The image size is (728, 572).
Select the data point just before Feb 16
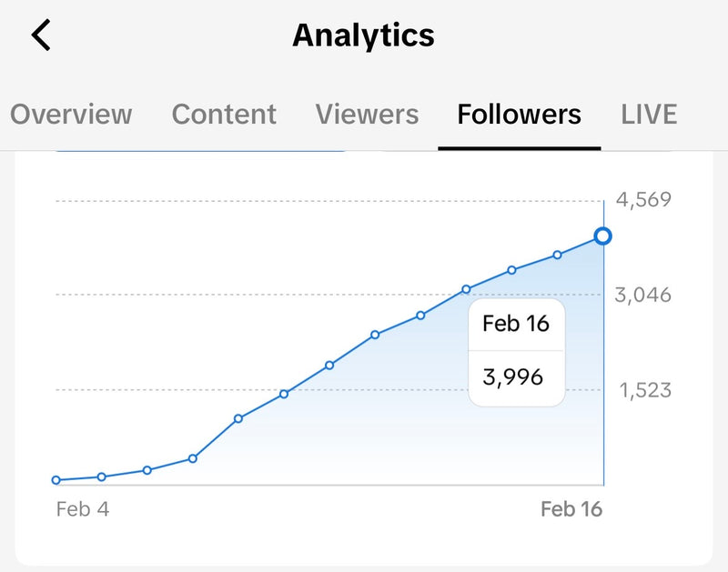(557, 255)
